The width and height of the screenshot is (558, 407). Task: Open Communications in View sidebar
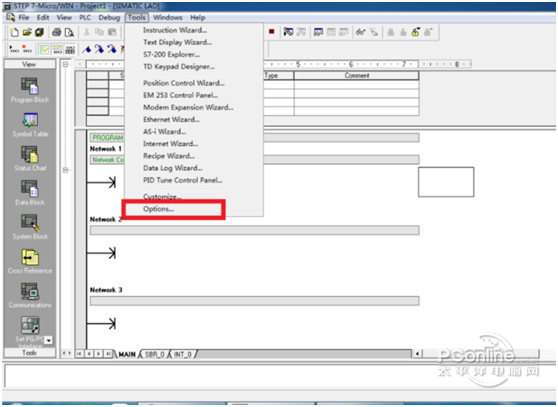pos(30,295)
